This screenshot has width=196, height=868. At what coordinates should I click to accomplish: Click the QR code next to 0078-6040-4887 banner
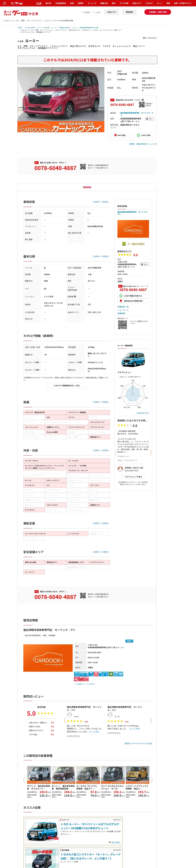83,167
